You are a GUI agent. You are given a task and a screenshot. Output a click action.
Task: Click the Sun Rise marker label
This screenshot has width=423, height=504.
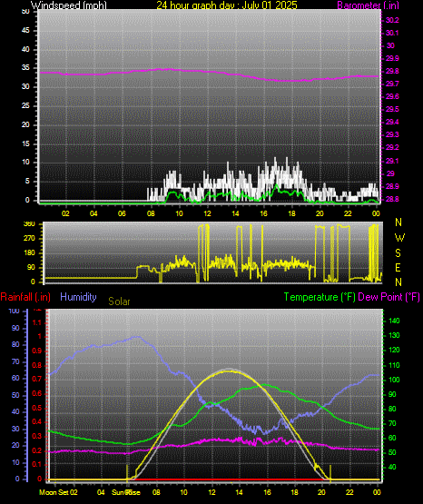coord(126,492)
